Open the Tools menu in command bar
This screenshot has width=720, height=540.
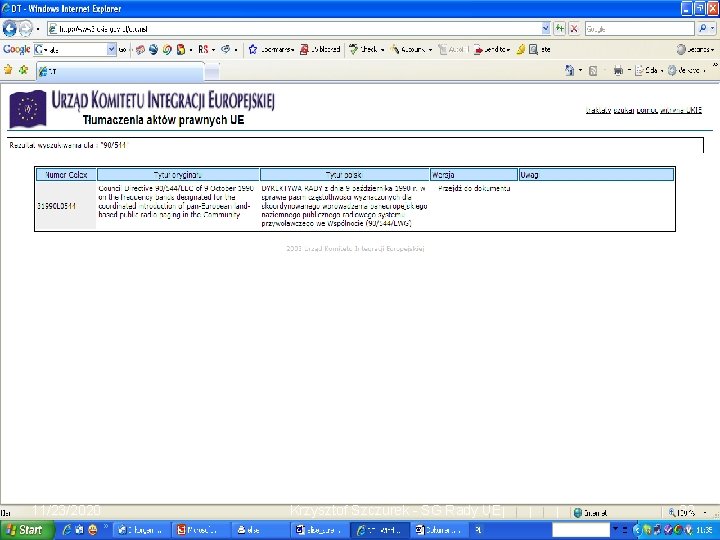pos(688,70)
